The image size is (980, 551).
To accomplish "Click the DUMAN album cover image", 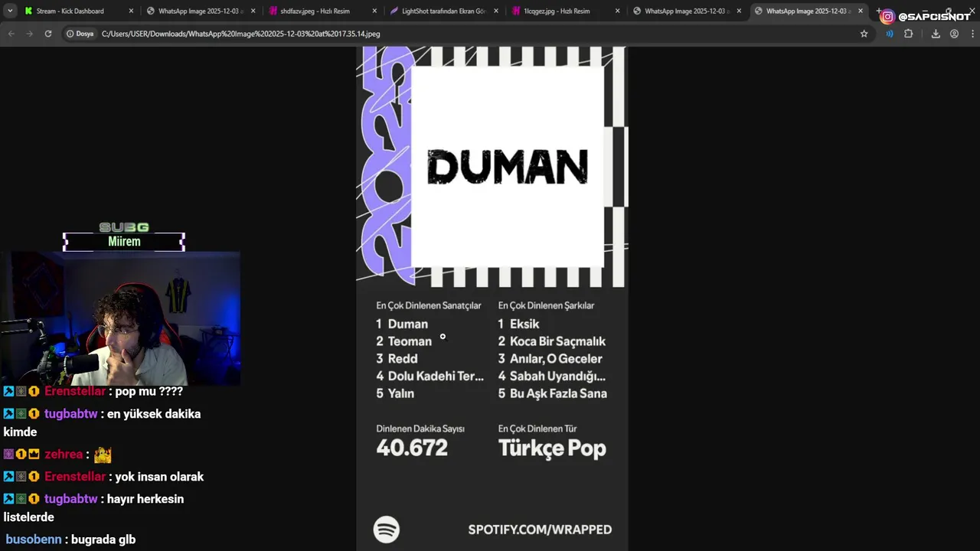I will tap(507, 166).
